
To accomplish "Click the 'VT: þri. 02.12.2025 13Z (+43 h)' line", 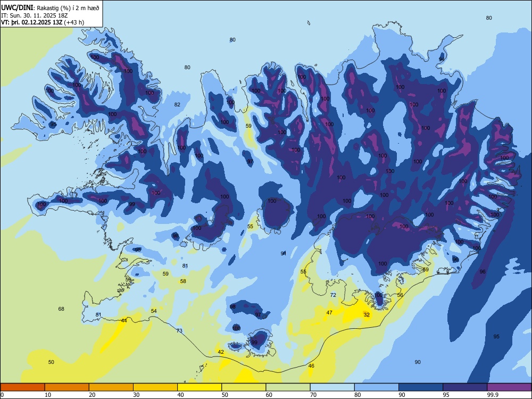I will (x=43, y=22).
